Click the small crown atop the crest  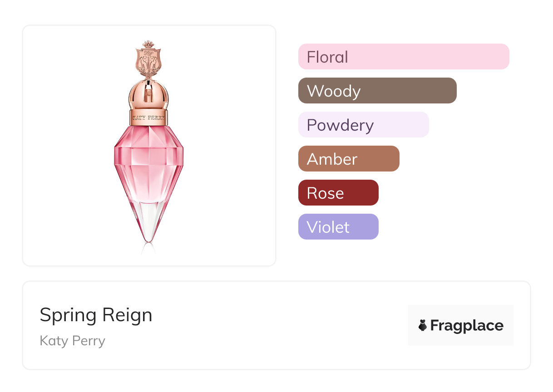point(149,44)
